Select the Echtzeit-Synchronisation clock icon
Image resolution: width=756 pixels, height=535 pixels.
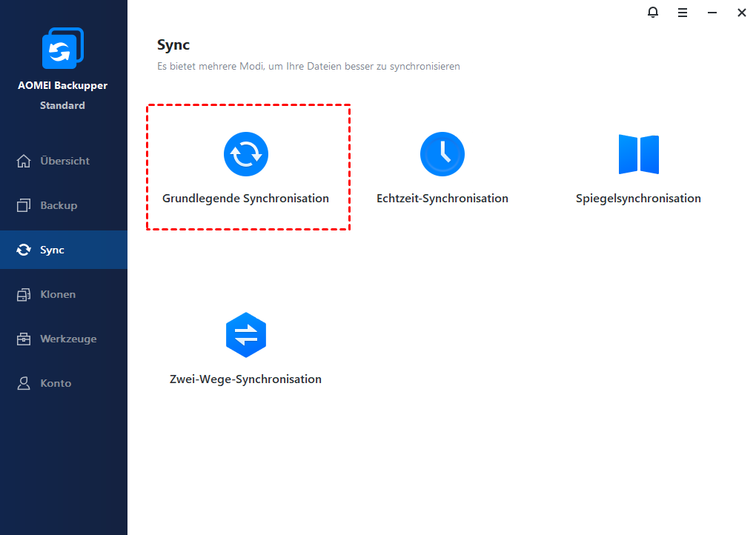click(442, 154)
